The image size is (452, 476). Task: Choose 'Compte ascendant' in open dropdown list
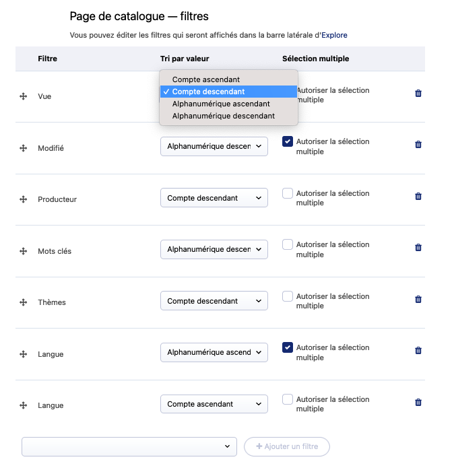[x=206, y=79]
